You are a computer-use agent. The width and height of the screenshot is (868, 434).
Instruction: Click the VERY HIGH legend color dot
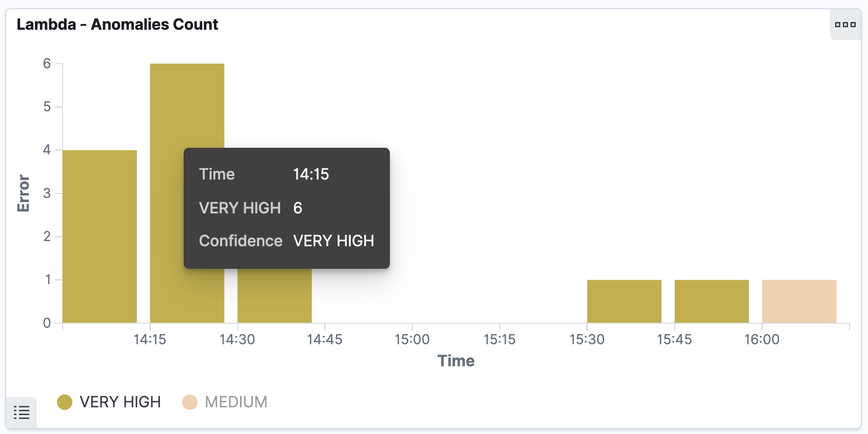65,402
